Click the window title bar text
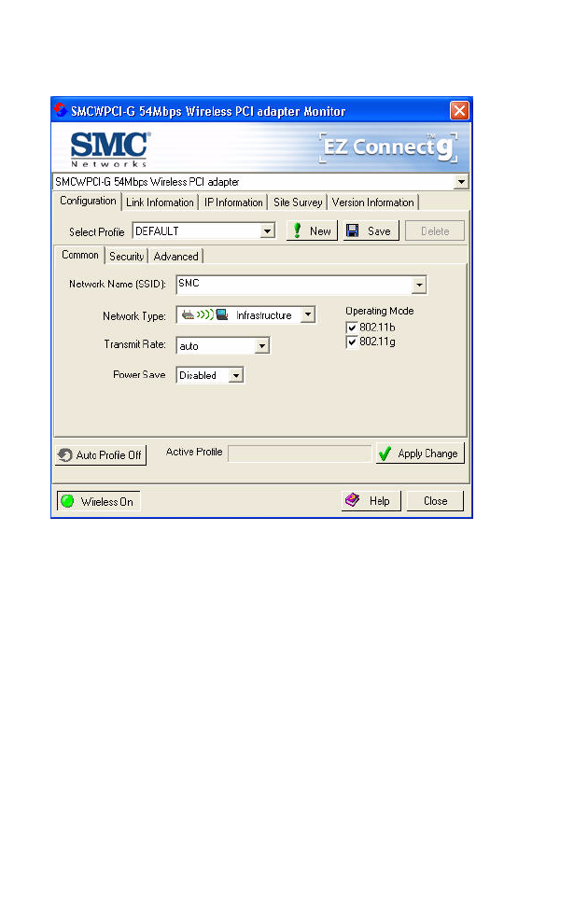This screenshot has width=588, height=907. pyautogui.click(x=208, y=111)
